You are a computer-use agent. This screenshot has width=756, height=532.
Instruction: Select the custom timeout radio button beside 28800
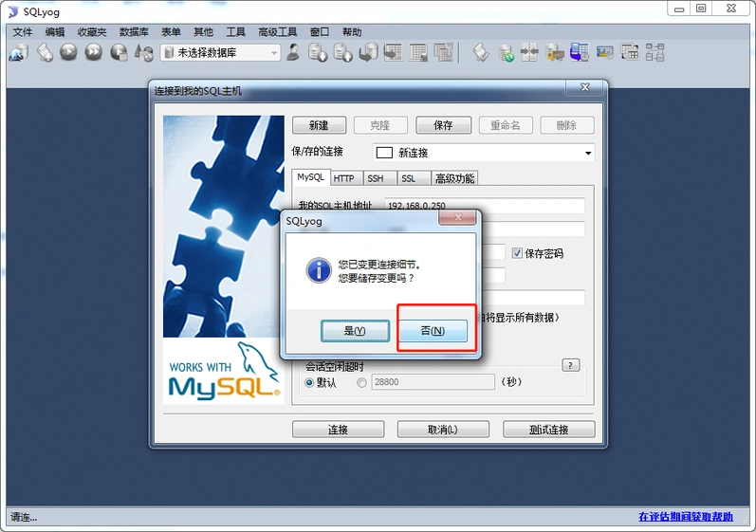(x=361, y=382)
